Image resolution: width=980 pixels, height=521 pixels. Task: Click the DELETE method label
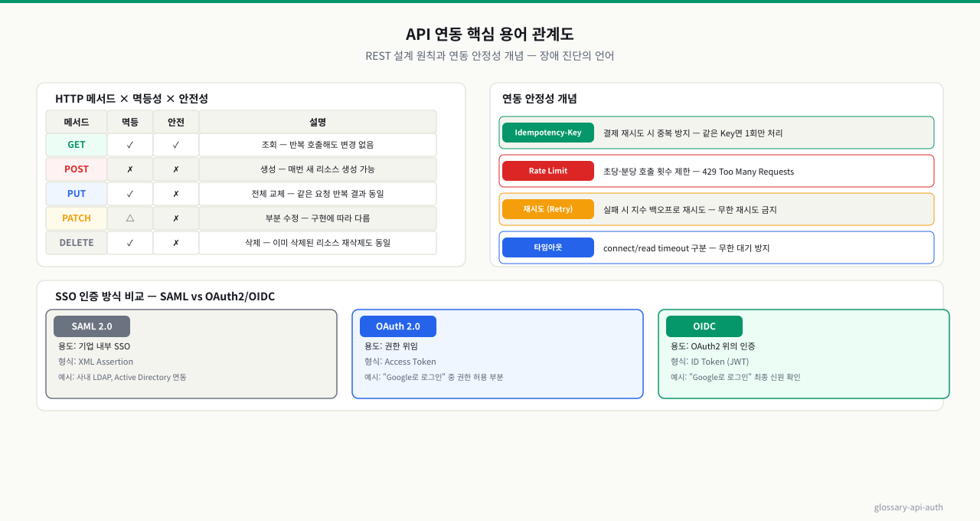click(77, 243)
